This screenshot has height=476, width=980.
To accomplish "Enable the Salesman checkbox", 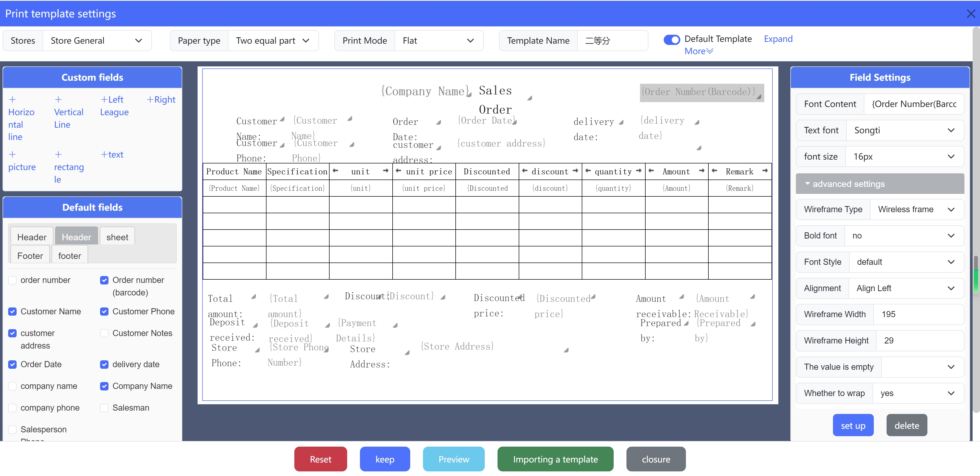I will click(x=104, y=408).
